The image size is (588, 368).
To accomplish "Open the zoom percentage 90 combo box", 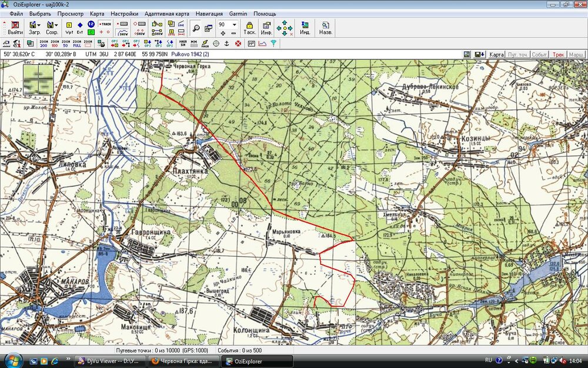I will (234, 25).
